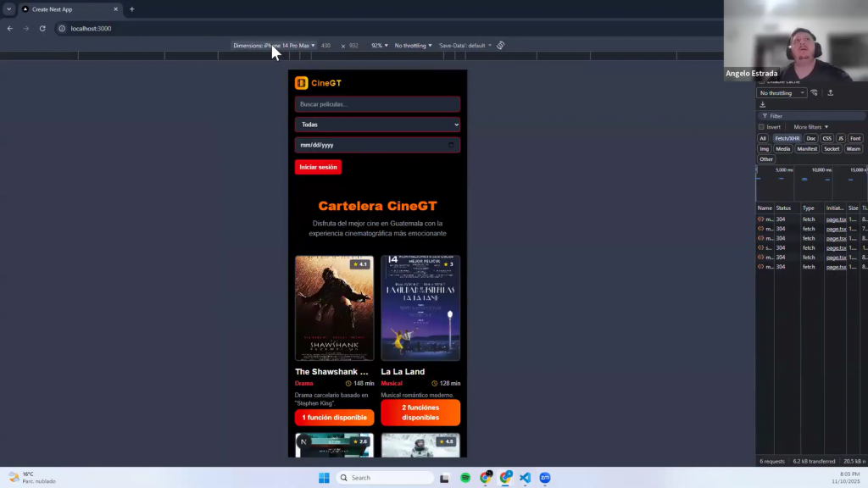The image size is (868, 488).
Task: Open the calendar picker in date field
Action: pos(451,145)
